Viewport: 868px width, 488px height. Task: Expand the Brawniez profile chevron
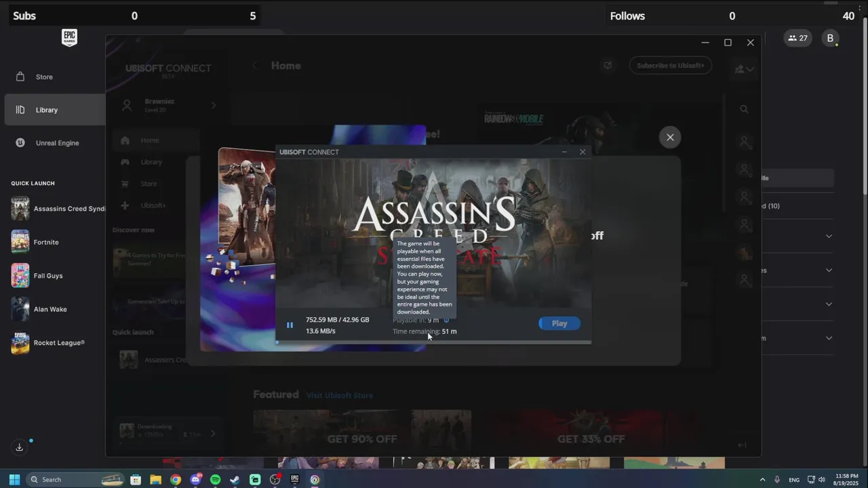(214, 105)
